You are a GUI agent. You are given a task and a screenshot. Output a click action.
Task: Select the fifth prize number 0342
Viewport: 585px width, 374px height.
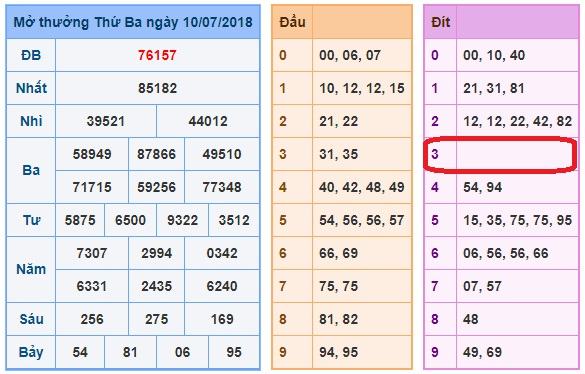[x=222, y=253]
